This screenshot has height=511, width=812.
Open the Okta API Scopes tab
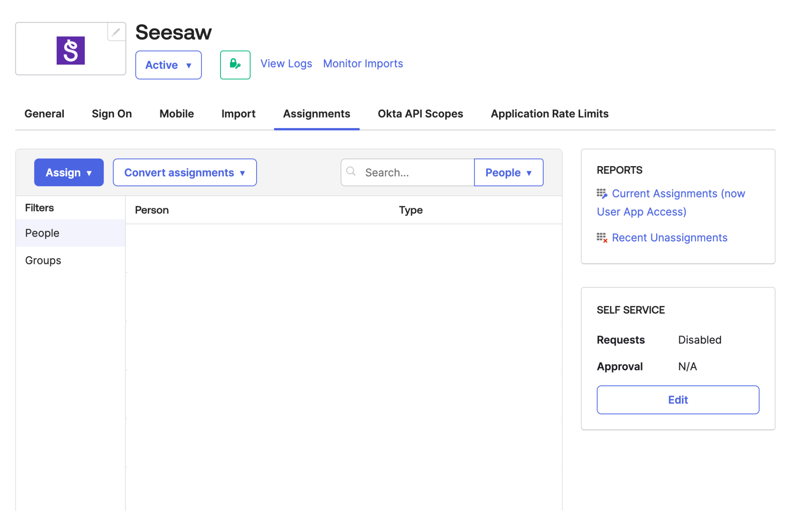(420, 114)
